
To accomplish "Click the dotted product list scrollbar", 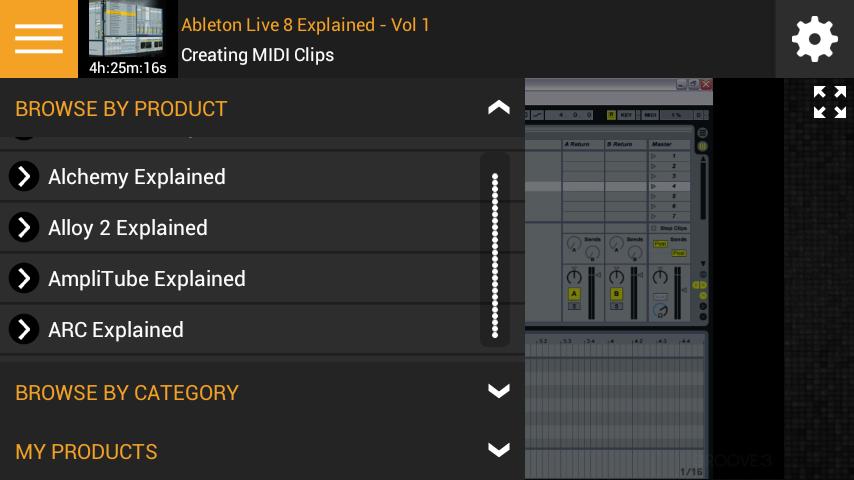I will (x=495, y=256).
